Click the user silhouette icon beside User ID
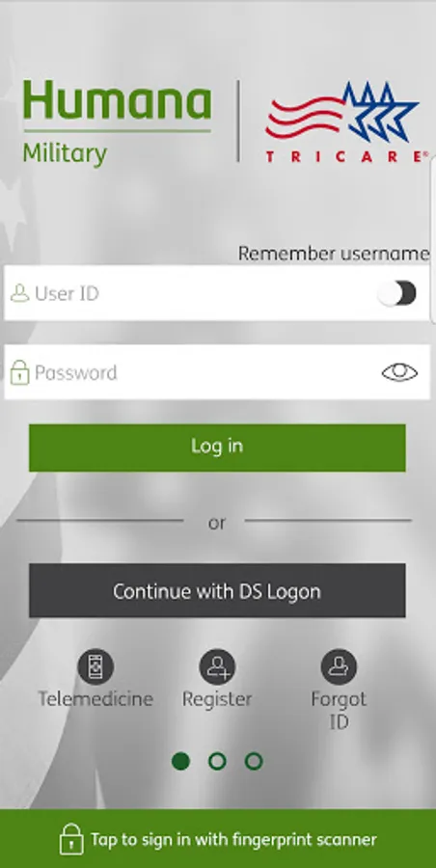The width and height of the screenshot is (436, 868). click(20, 293)
